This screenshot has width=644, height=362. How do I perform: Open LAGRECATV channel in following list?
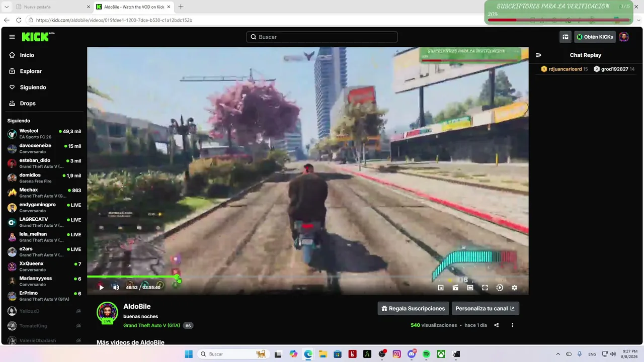tap(44, 222)
